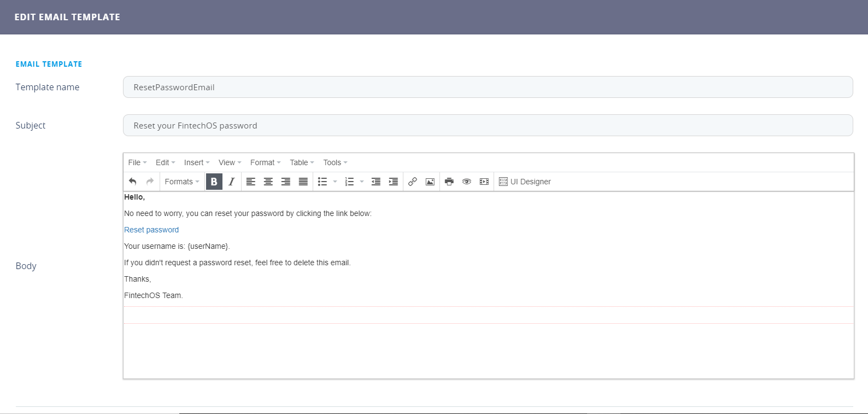Toggle bold formatting off
868x414 pixels.
point(214,182)
